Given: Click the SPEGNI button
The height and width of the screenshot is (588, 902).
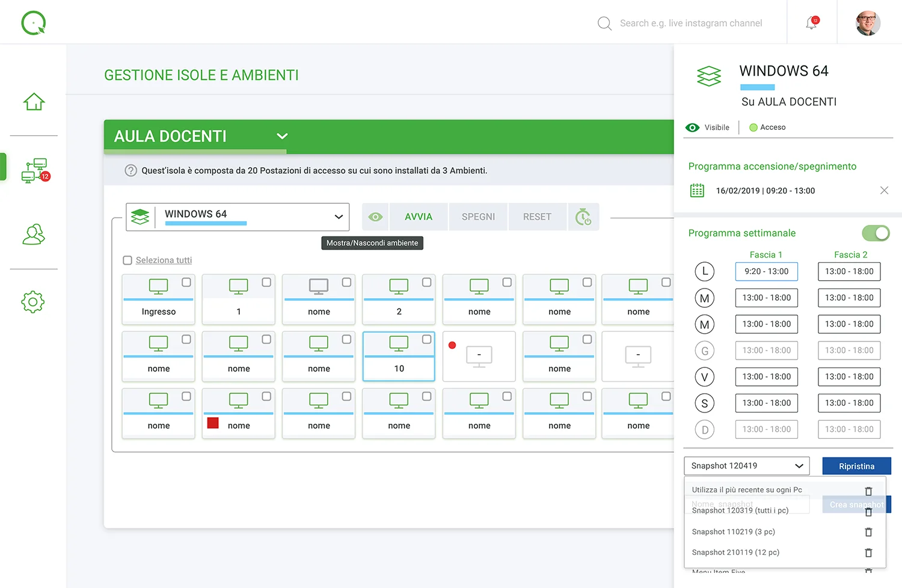Looking at the screenshot, I should pos(478,216).
